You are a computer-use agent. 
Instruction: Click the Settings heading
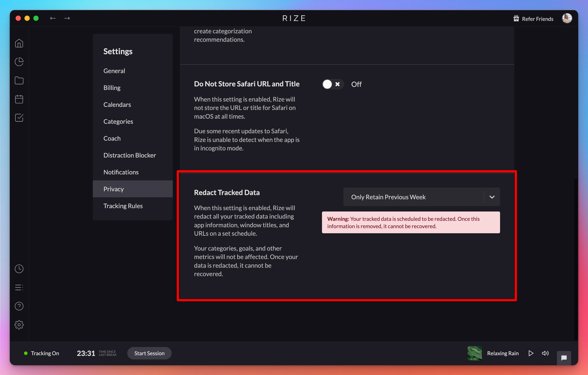click(x=118, y=51)
